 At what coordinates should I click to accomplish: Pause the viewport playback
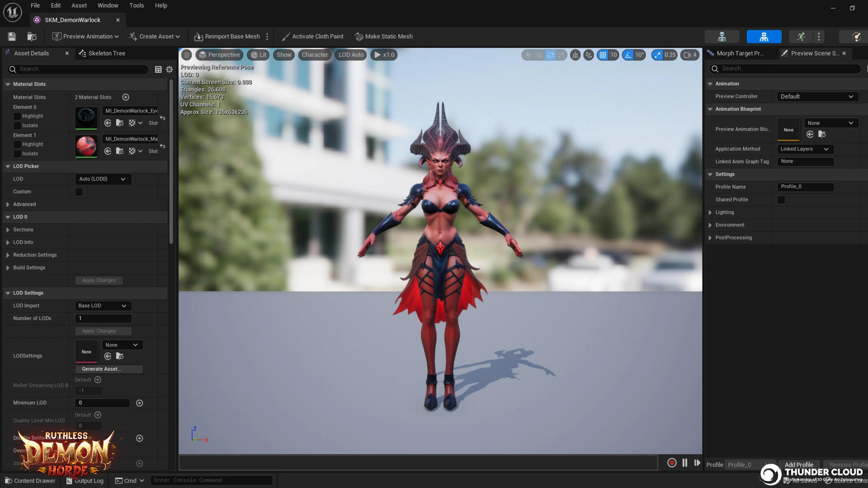(685, 463)
